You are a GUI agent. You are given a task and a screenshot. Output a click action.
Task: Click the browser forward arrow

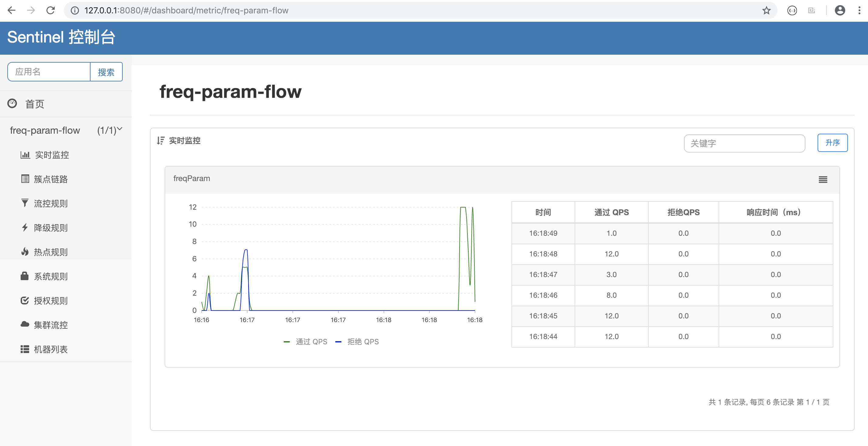point(31,10)
